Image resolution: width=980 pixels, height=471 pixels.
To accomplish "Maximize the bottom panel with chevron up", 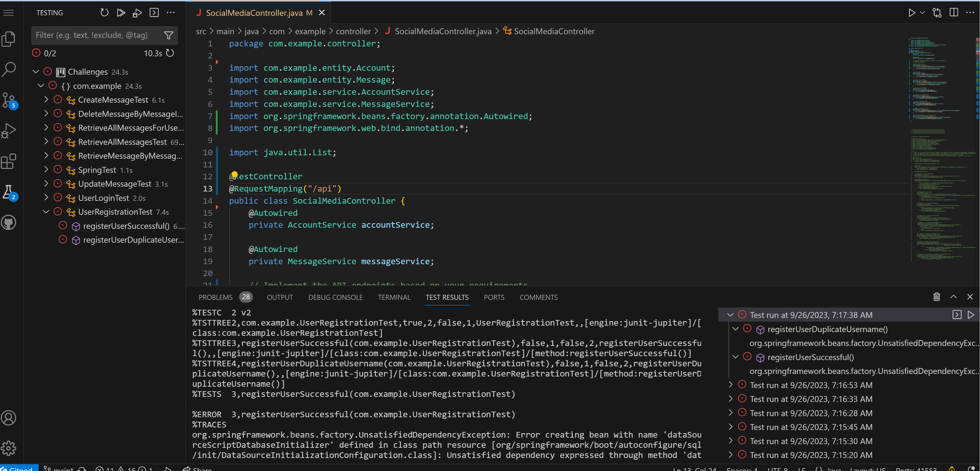I will coord(953,297).
